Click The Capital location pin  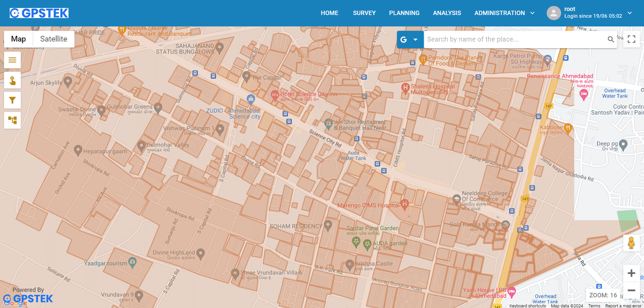[247, 76]
